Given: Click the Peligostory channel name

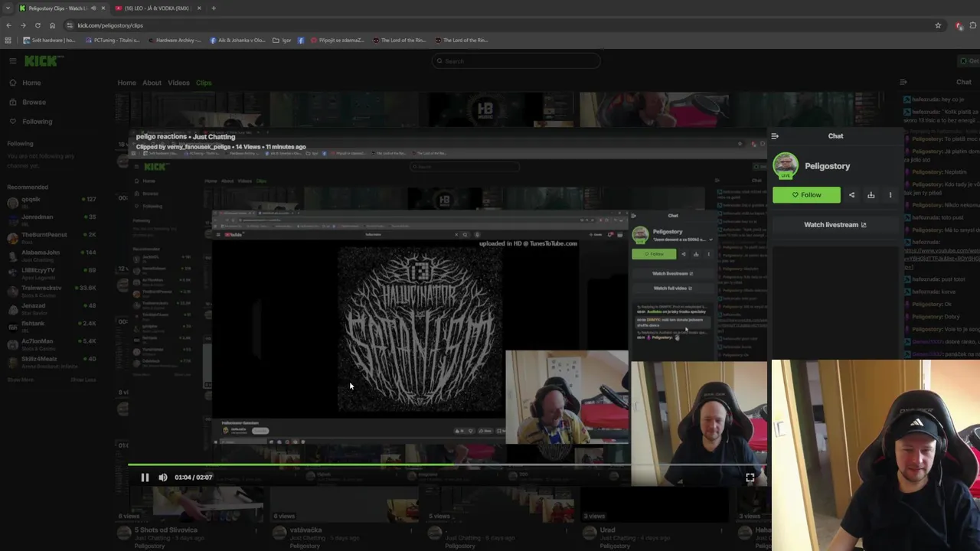Looking at the screenshot, I should pyautogui.click(x=827, y=166).
